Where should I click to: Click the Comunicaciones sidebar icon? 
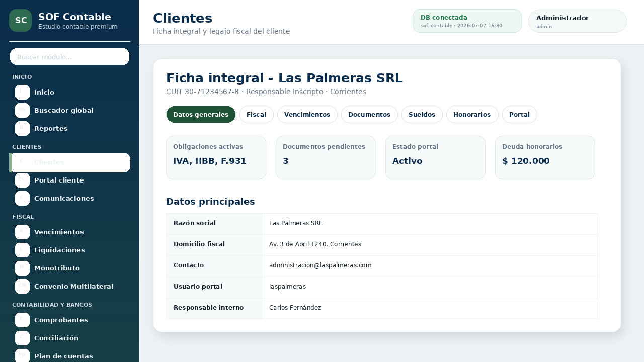[22, 199]
